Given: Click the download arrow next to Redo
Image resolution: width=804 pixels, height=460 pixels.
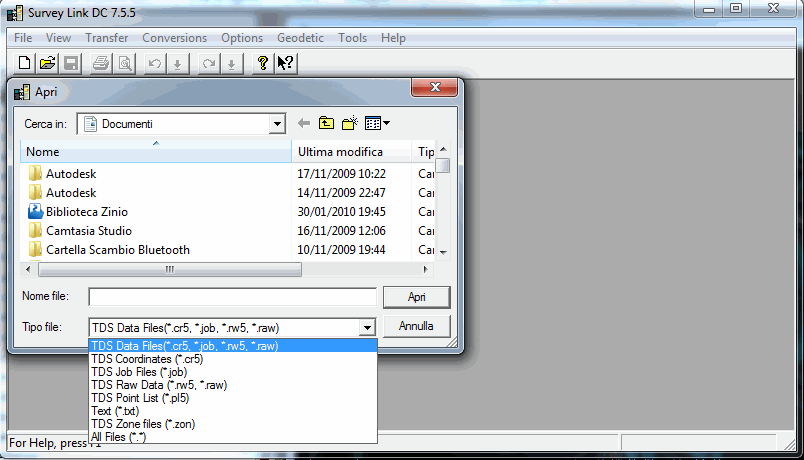Looking at the screenshot, I should (x=231, y=63).
